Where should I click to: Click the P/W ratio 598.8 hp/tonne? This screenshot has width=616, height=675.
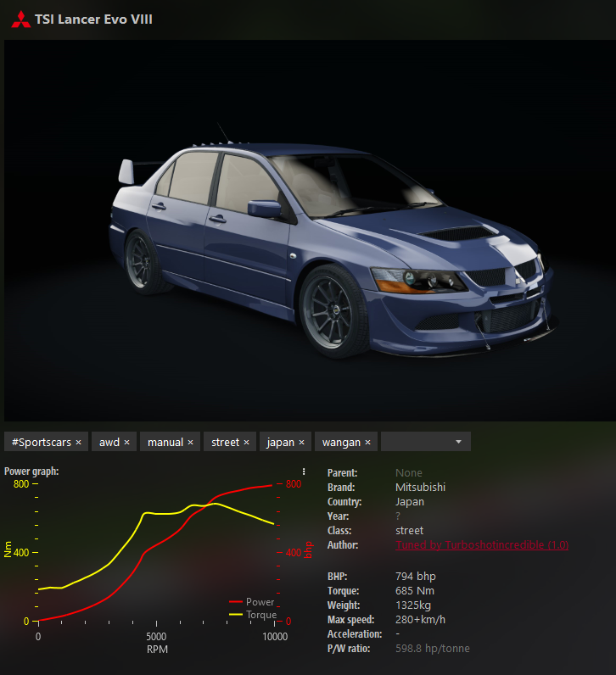pyautogui.click(x=433, y=649)
